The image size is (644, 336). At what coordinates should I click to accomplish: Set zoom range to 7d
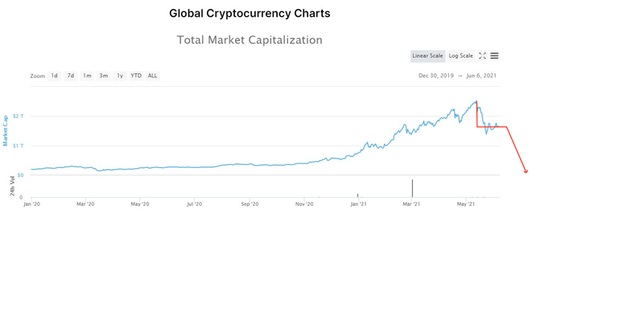click(x=71, y=76)
